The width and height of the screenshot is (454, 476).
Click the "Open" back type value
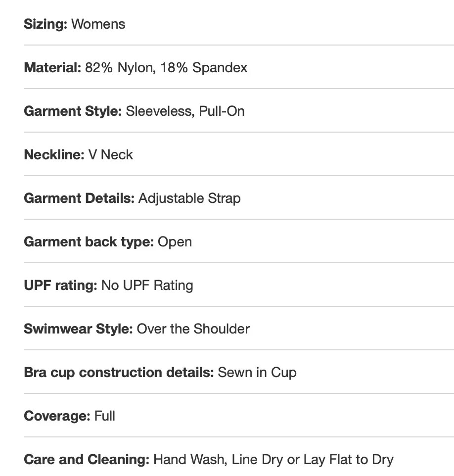point(175,242)
